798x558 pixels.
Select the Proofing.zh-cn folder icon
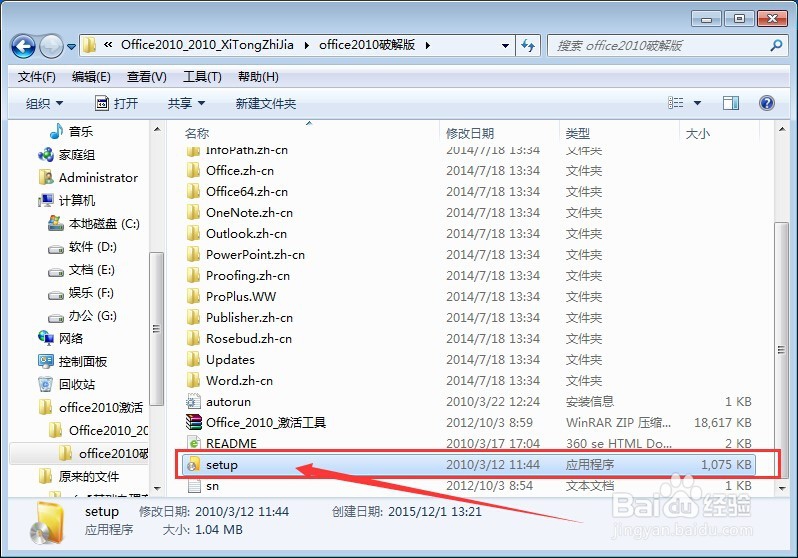[x=193, y=275]
